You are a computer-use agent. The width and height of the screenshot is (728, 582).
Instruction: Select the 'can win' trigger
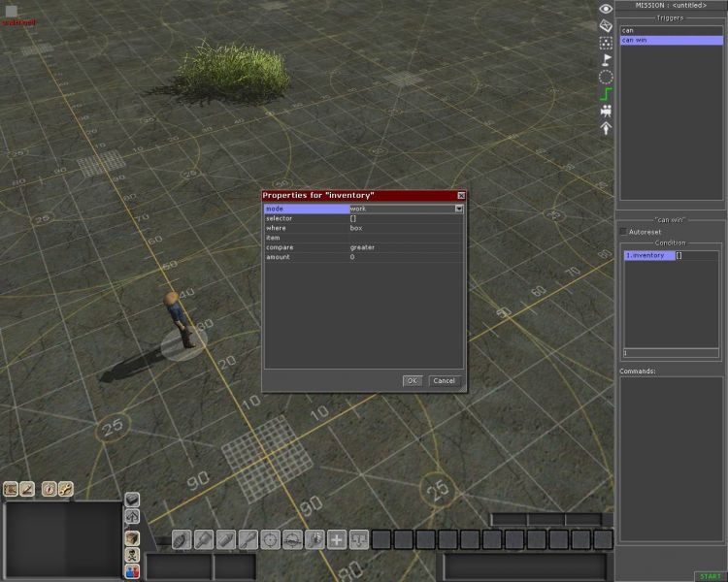(672, 41)
